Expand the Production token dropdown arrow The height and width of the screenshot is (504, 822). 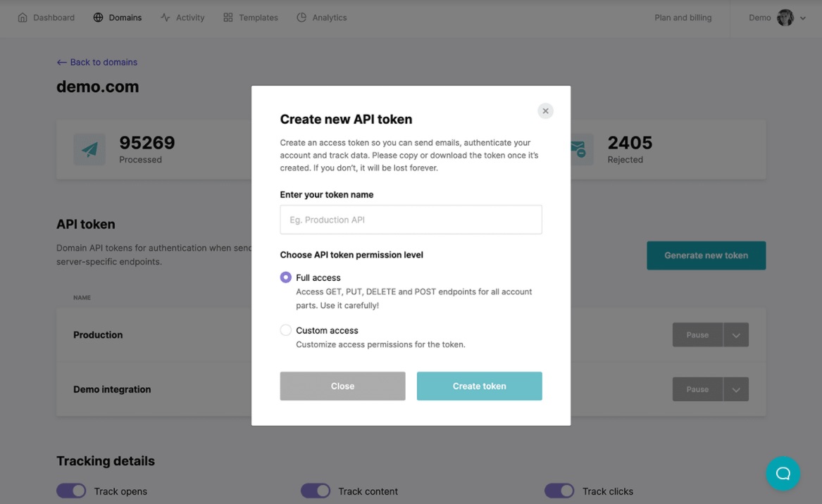point(735,335)
